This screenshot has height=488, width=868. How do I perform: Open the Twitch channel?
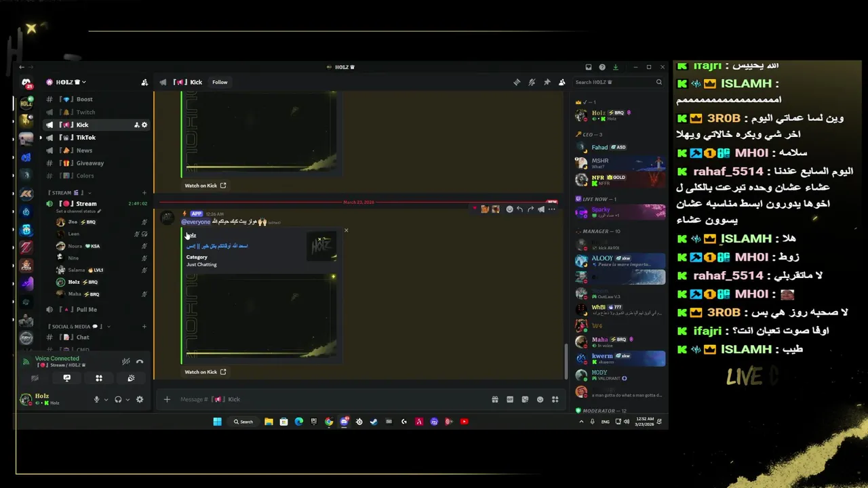coord(96,112)
